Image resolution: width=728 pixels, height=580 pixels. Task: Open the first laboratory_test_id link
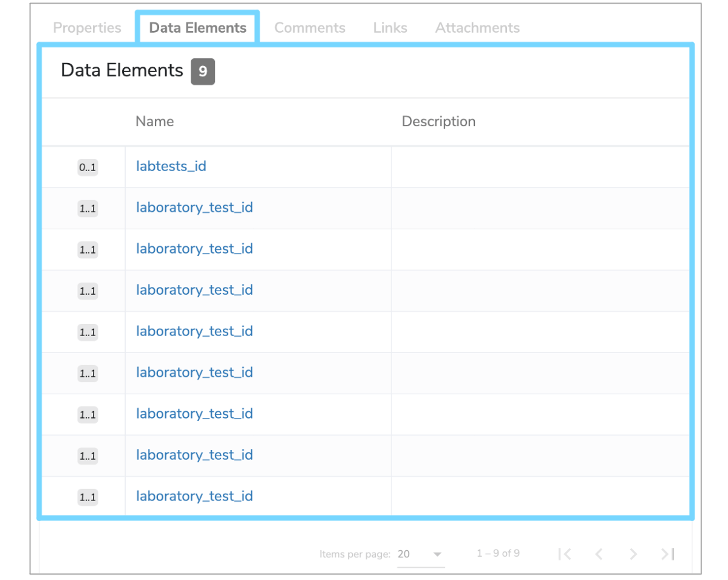click(x=194, y=207)
